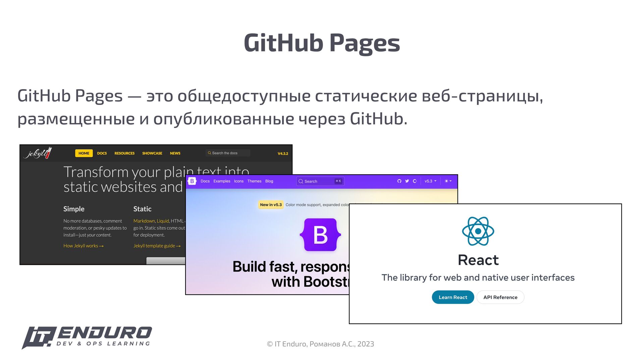Open SHOWCASE in the Jekyll navigation
The image size is (644, 362).
[152, 153]
